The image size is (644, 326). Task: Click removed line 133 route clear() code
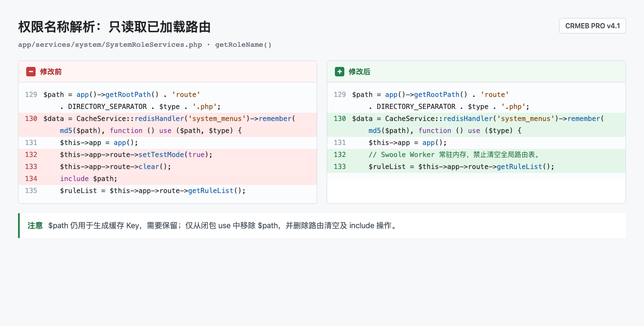tap(115, 166)
